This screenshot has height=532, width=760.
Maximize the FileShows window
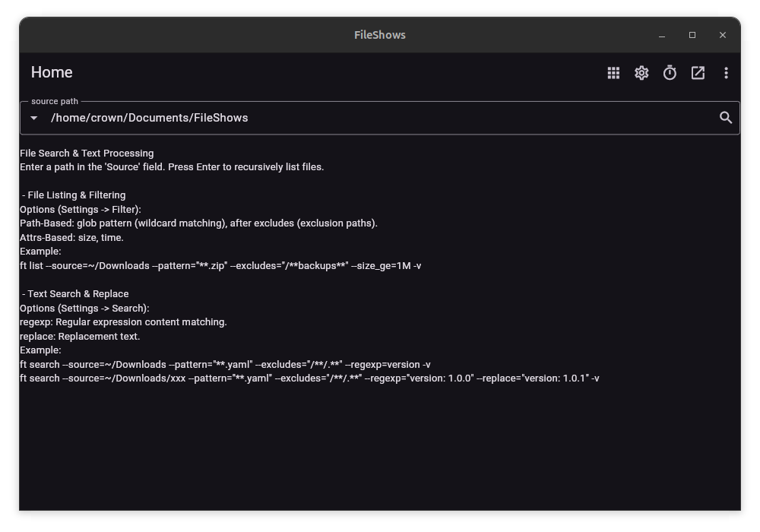coord(692,35)
